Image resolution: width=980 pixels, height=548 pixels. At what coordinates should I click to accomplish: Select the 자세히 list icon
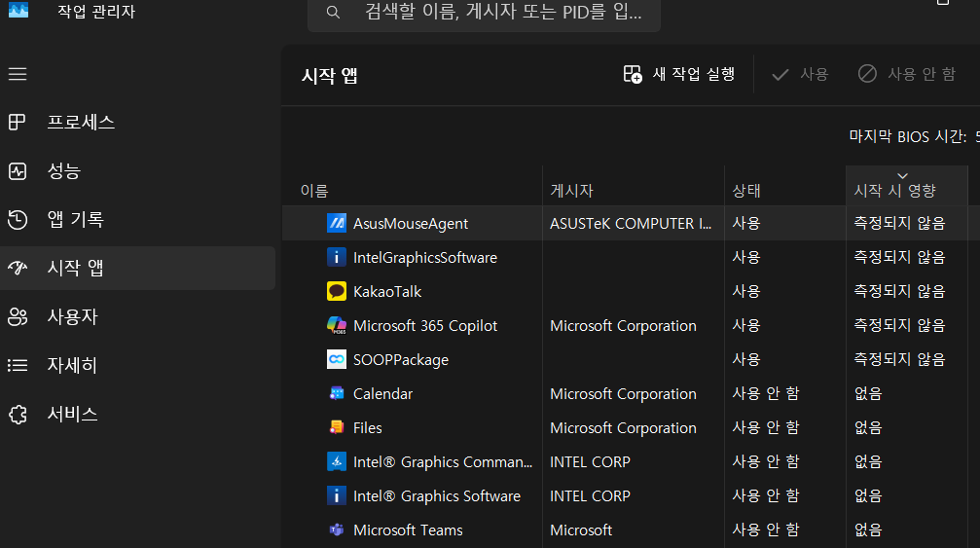point(18,366)
